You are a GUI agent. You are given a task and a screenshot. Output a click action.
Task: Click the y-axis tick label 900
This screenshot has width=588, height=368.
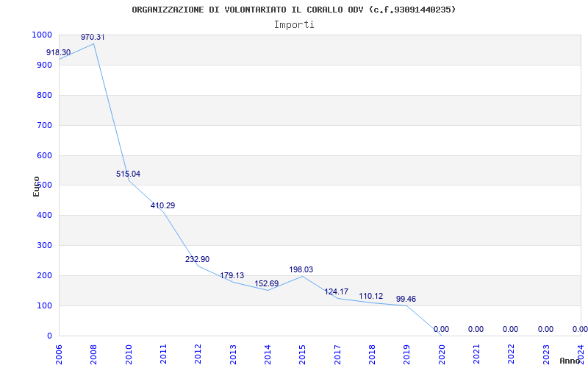point(44,65)
